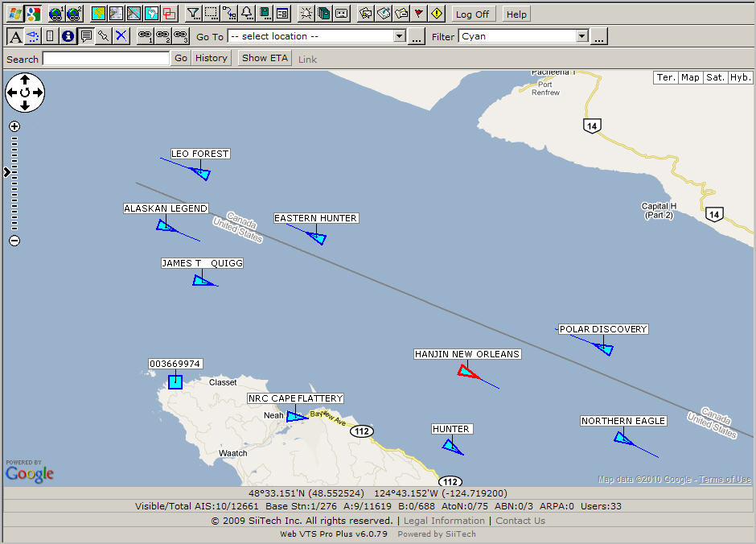Click the Show ETA button
This screenshot has height=544, width=756.
tap(265, 58)
